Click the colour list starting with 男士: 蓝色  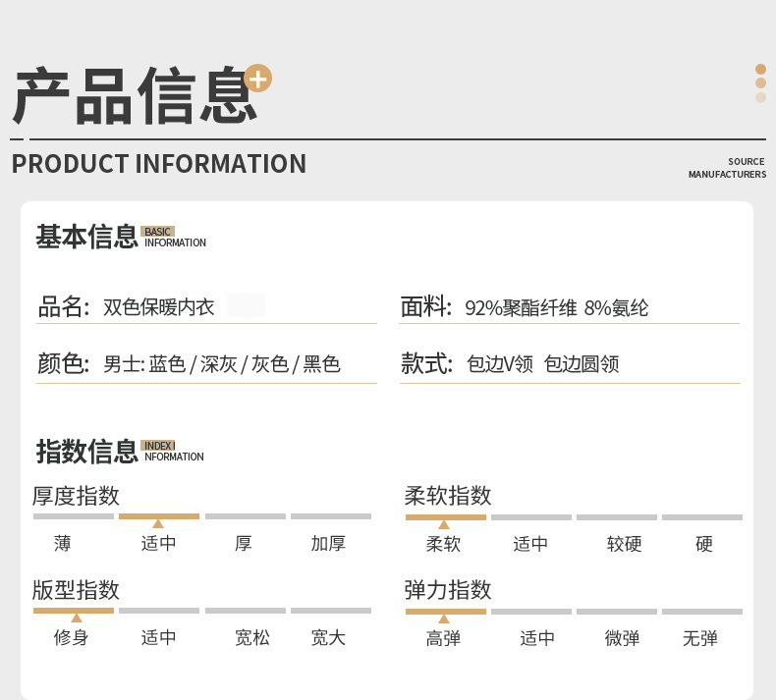[x=222, y=364]
